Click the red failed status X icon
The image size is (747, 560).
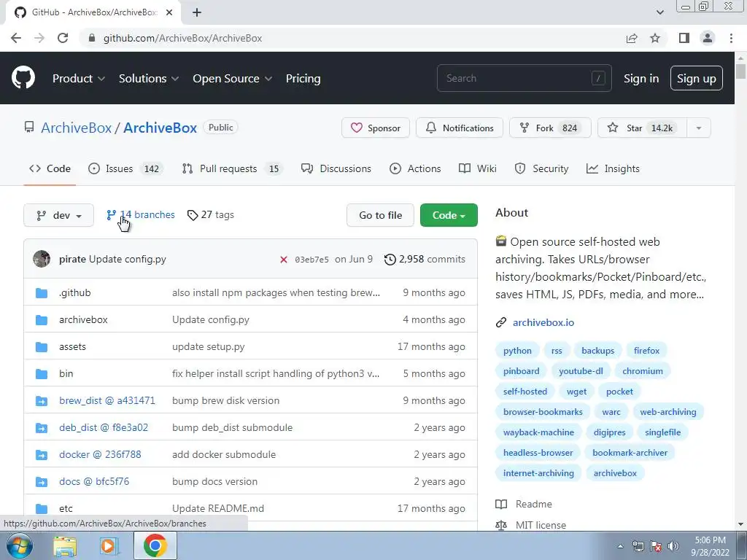tap(284, 260)
